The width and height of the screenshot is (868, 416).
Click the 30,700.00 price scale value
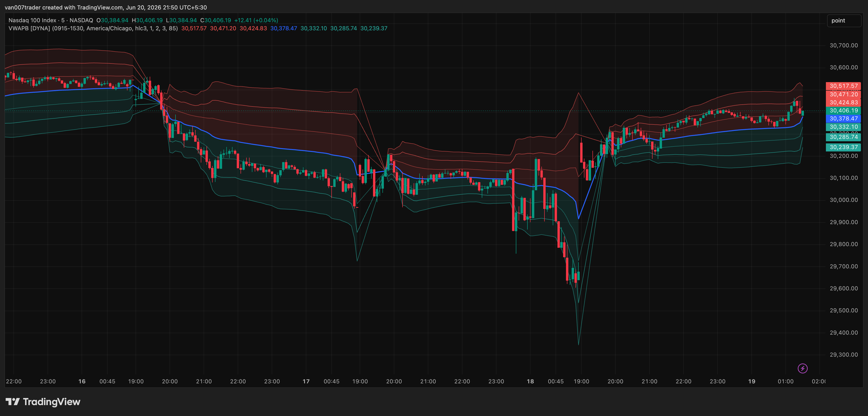pyautogui.click(x=843, y=45)
